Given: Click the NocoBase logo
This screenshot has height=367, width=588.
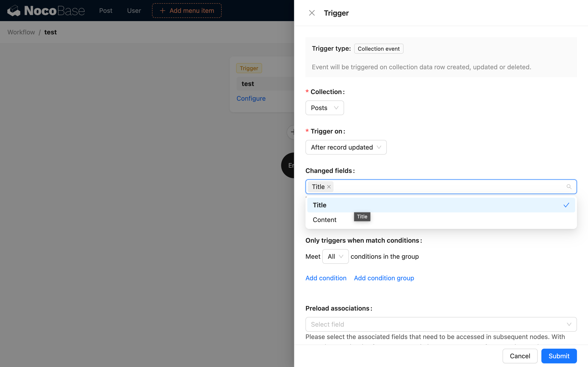Looking at the screenshot, I should (46, 11).
